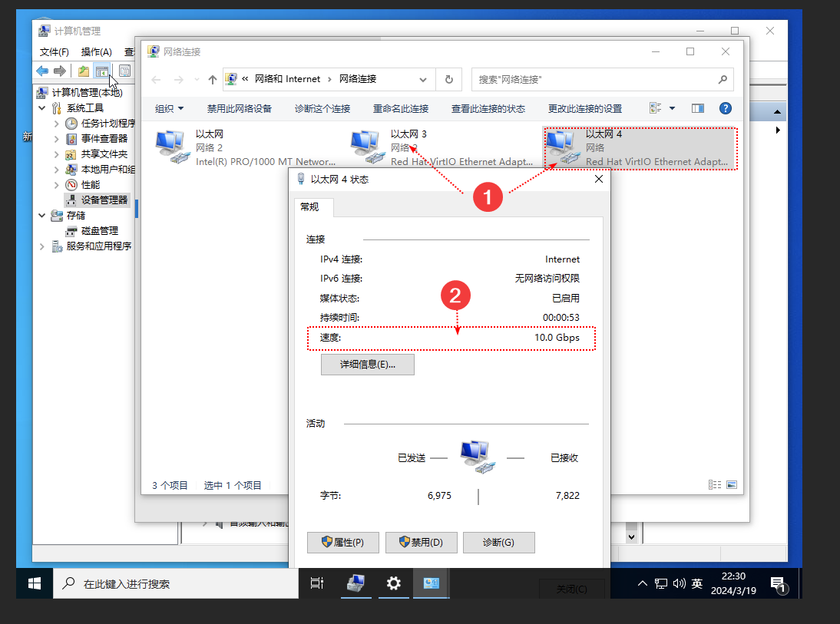840x624 pixels.
Task: Open the 组织 dropdown menu
Action: [x=170, y=108]
